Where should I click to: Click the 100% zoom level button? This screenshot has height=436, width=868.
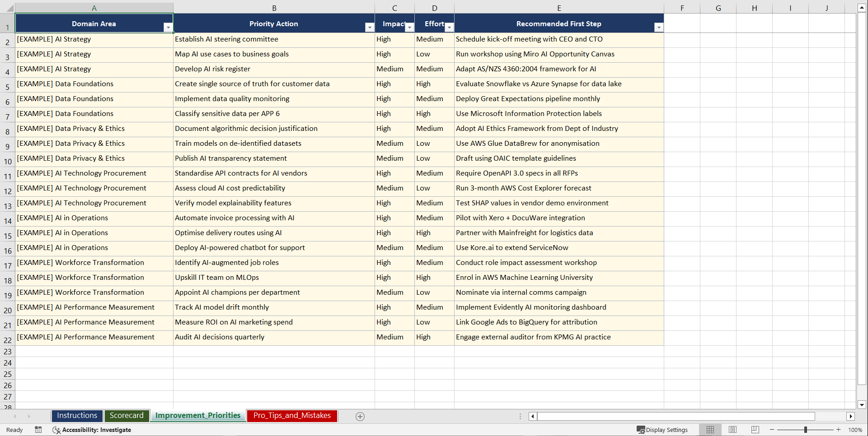(x=855, y=430)
